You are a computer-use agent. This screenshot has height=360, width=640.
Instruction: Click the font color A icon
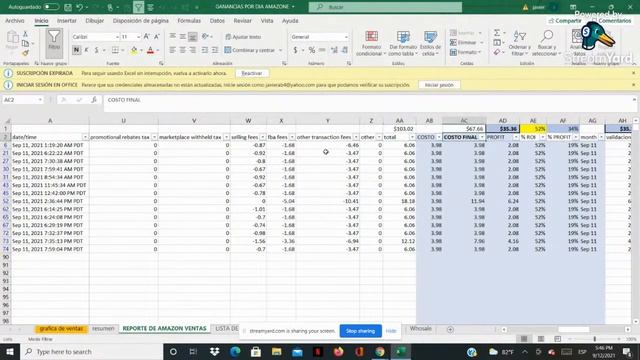(x=150, y=50)
